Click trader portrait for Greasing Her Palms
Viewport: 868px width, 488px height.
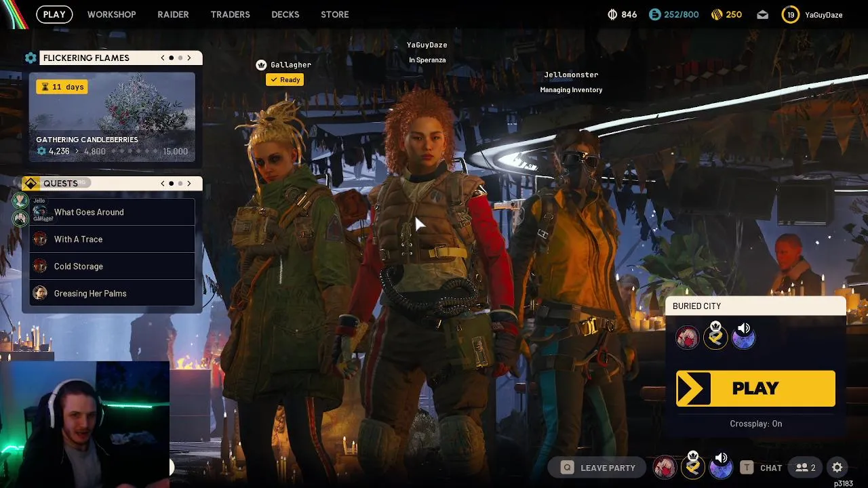click(x=40, y=293)
